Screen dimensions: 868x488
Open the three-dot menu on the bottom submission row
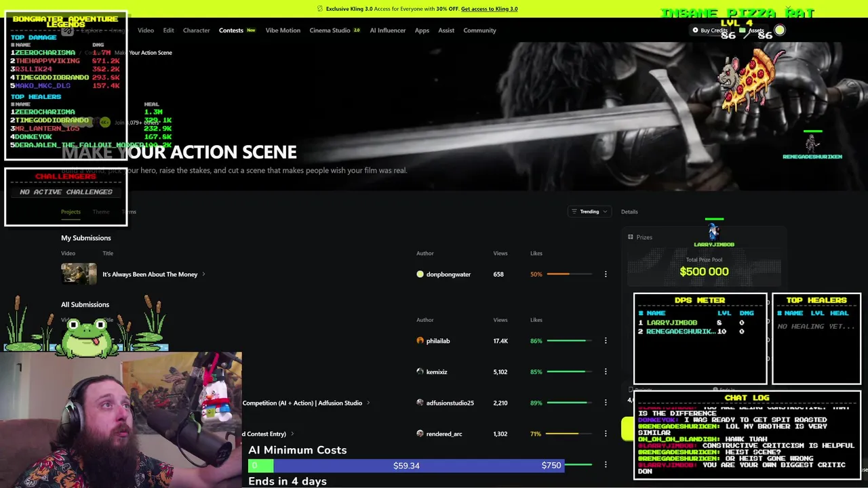click(x=606, y=465)
